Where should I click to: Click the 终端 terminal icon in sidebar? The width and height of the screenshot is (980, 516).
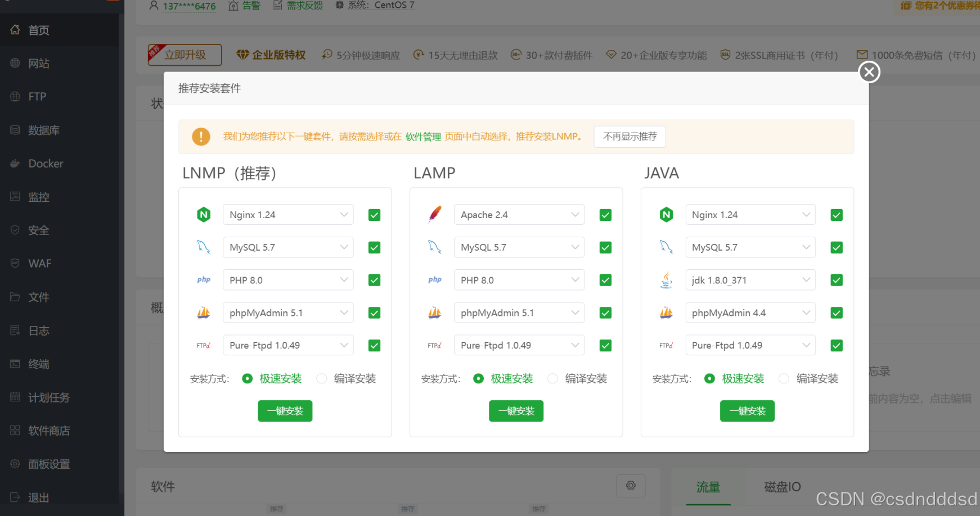tap(15, 364)
